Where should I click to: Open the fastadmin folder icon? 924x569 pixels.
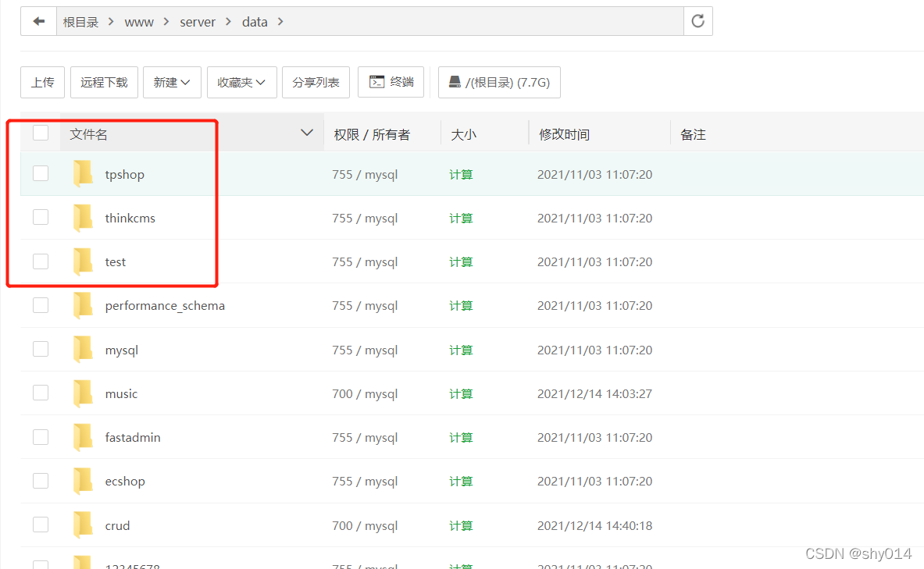tap(83, 437)
